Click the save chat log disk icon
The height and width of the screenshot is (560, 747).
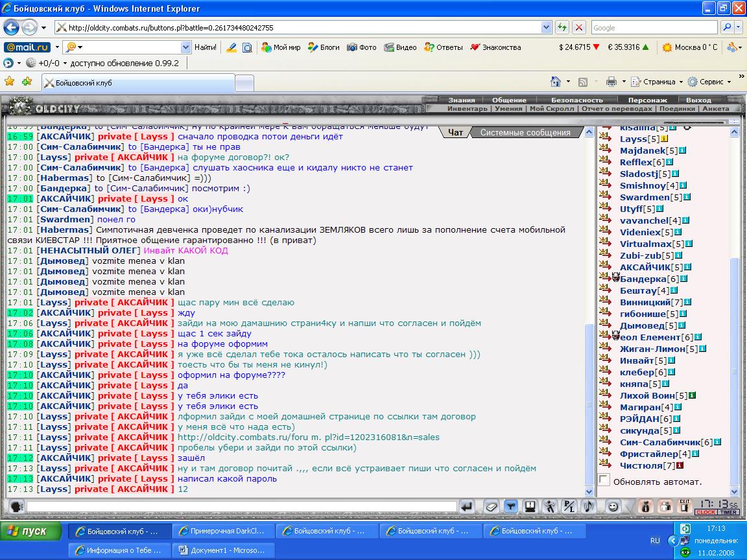pyautogui.click(x=530, y=507)
